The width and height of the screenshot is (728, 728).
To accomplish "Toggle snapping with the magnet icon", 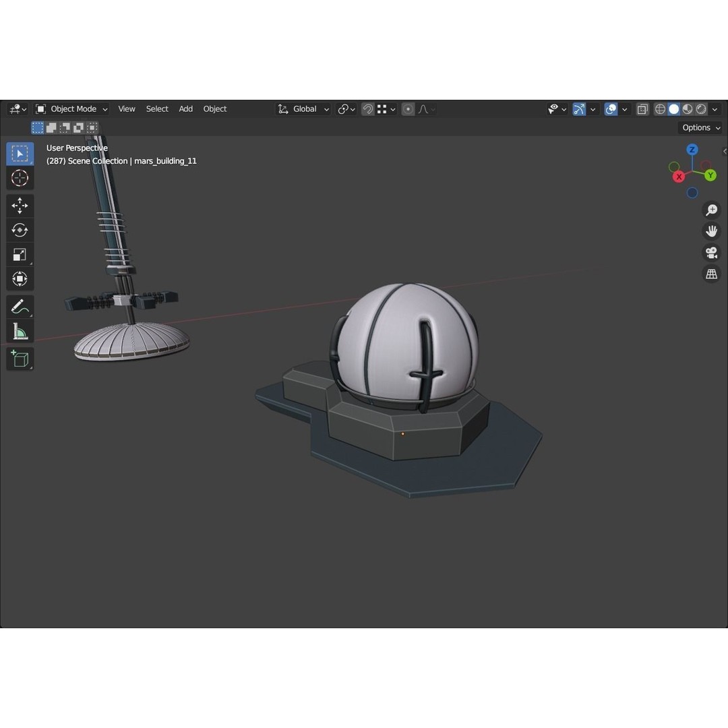I will tap(367, 109).
